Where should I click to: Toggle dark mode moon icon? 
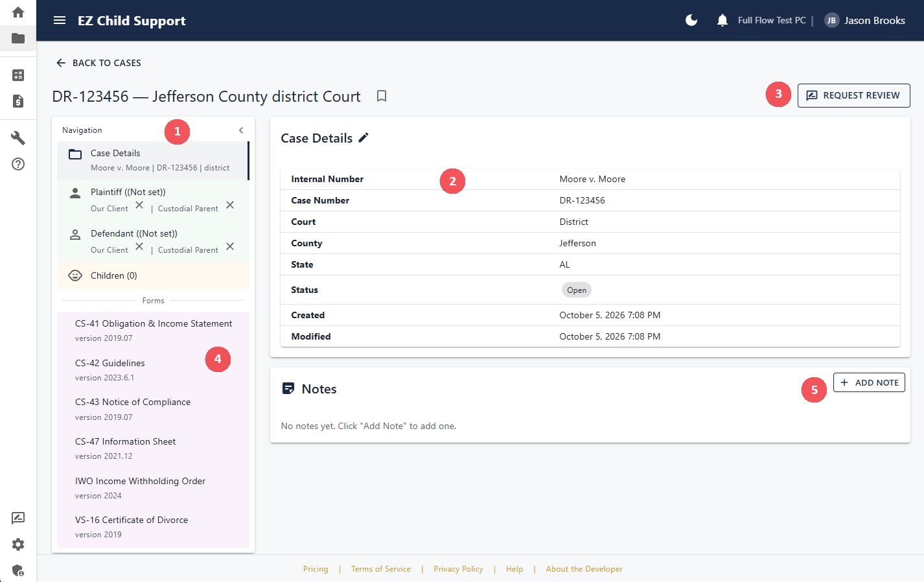(691, 20)
